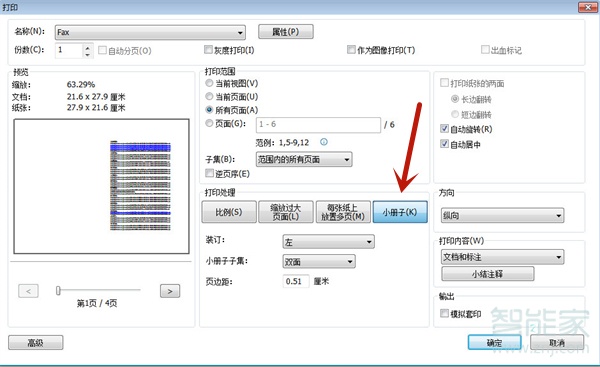Image resolution: width=600 pixels, height=367 pixels.
Task: Open 装订 binding dropdown showing 左
Action: [x=328, y=242]
